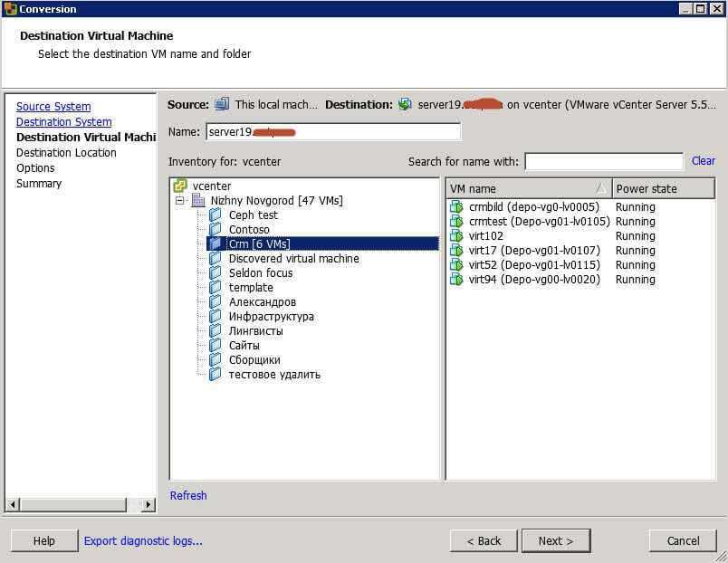Screen dimensions: 728x563
Task: Click the Search for name input field
Action: (603, 162)
